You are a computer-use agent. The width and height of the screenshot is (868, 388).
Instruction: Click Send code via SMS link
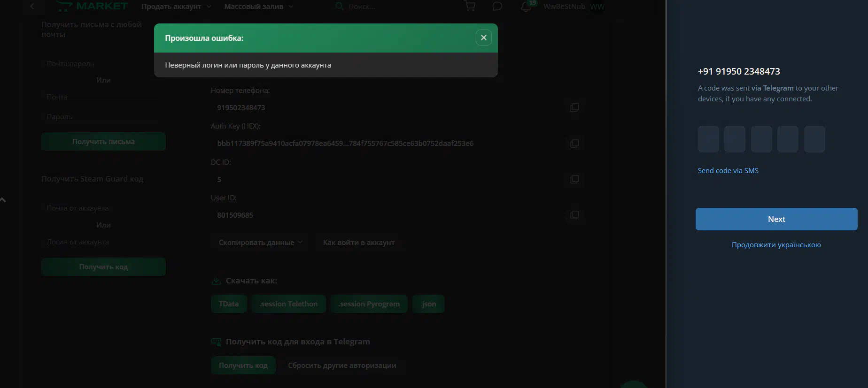tap(728, 171)
